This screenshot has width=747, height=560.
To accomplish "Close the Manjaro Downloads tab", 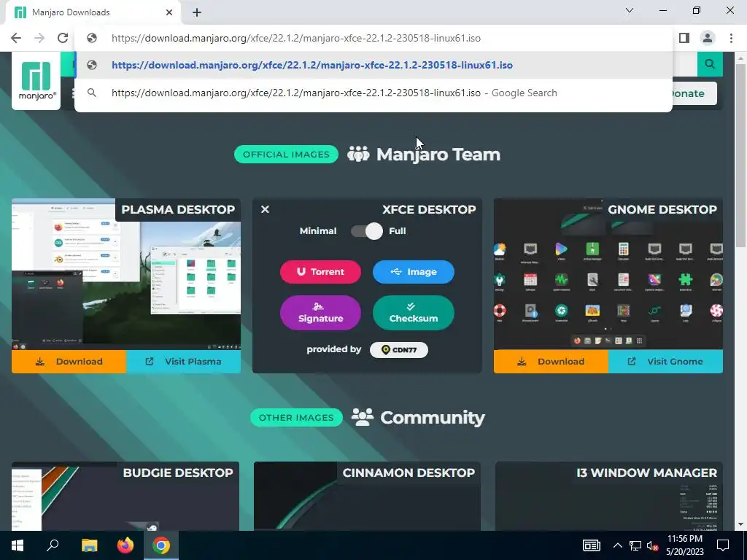I will (x=169, y=12).
